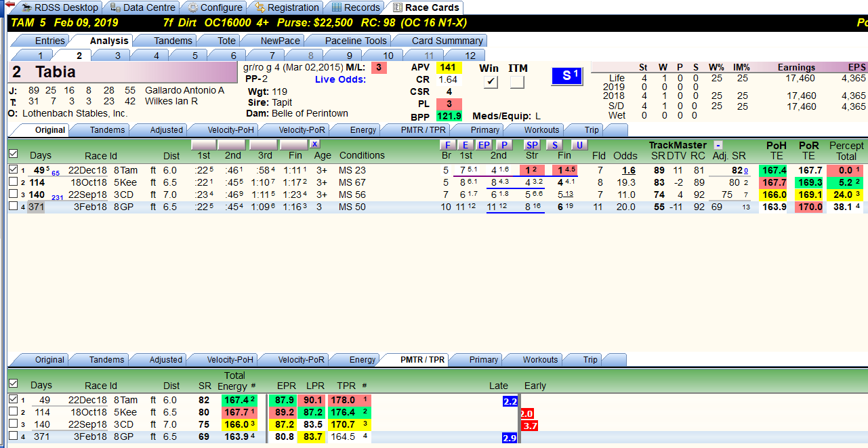Click the blue SP filter button

(x=532, y=145)
